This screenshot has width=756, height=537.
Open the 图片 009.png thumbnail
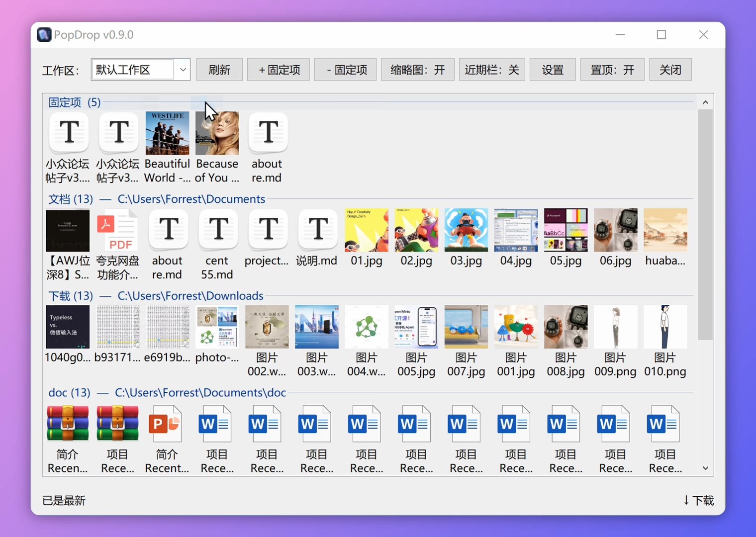[x=615, y=327]
